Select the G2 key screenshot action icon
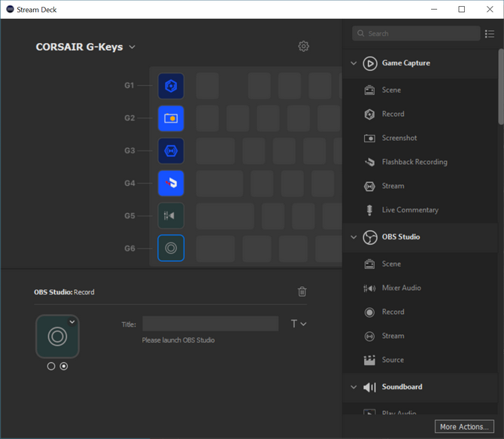The image size is (504, 439). (x=171, y=118)
